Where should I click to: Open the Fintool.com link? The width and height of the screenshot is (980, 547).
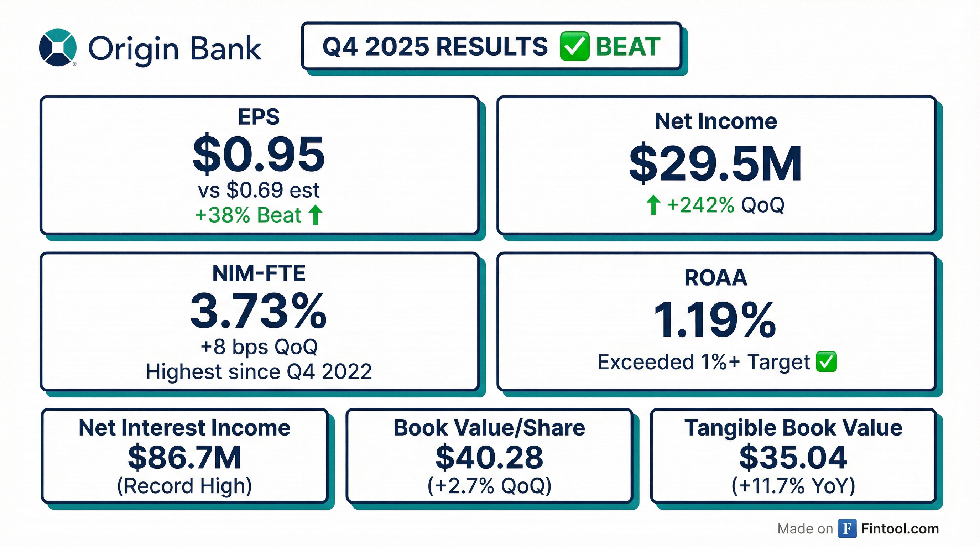point(900,529)
